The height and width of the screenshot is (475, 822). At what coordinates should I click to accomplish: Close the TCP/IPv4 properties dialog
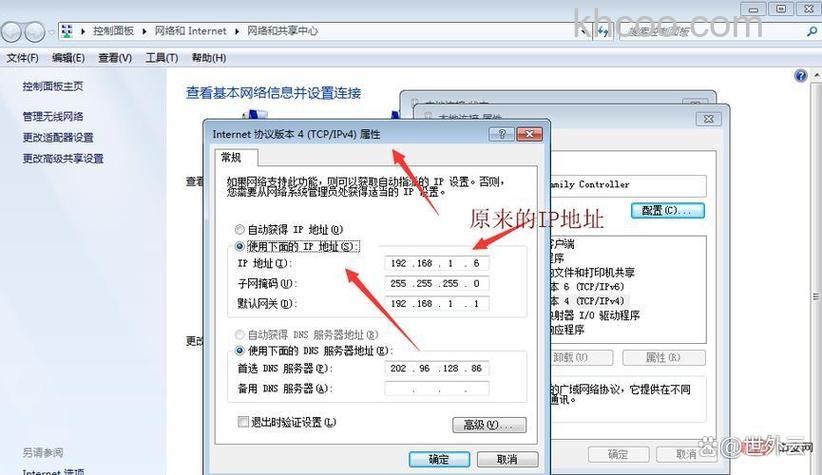(529, 134)
